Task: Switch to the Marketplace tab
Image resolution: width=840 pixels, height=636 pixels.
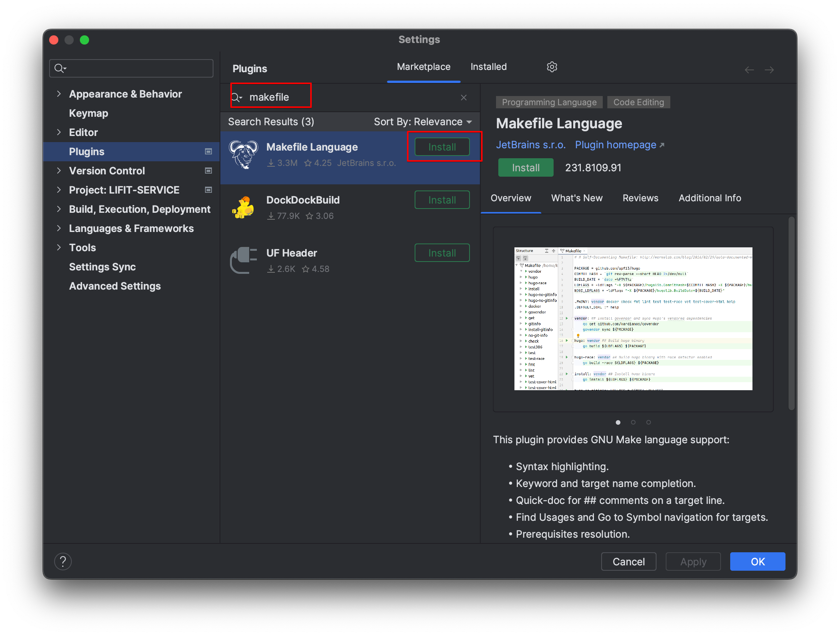Action: (x=423, y=67)
